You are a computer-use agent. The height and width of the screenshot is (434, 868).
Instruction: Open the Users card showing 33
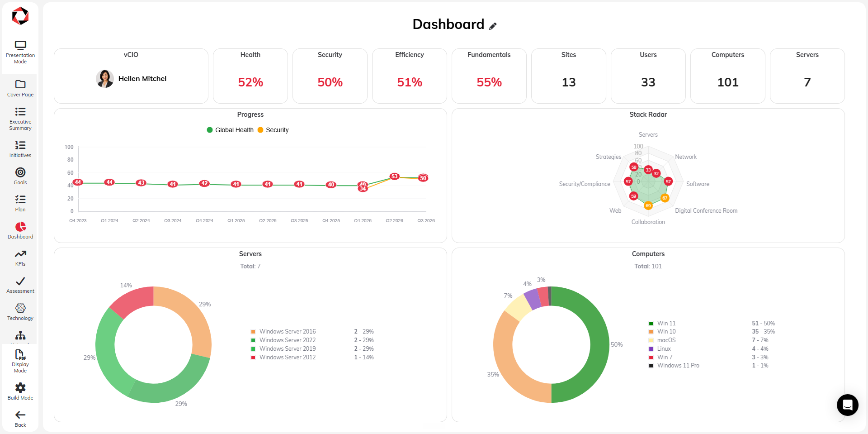(x=648, y=76)
